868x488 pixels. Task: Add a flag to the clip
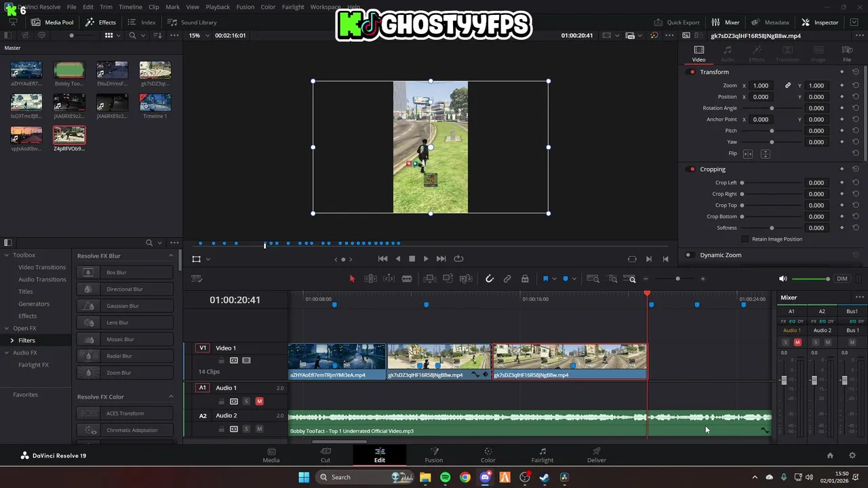coord(545,279)
